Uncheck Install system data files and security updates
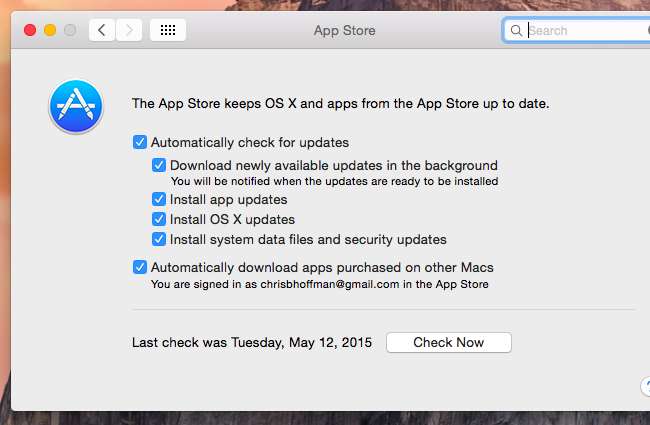Screen dimensions: 650x425 pyautogui.click(x=159, y=239)
